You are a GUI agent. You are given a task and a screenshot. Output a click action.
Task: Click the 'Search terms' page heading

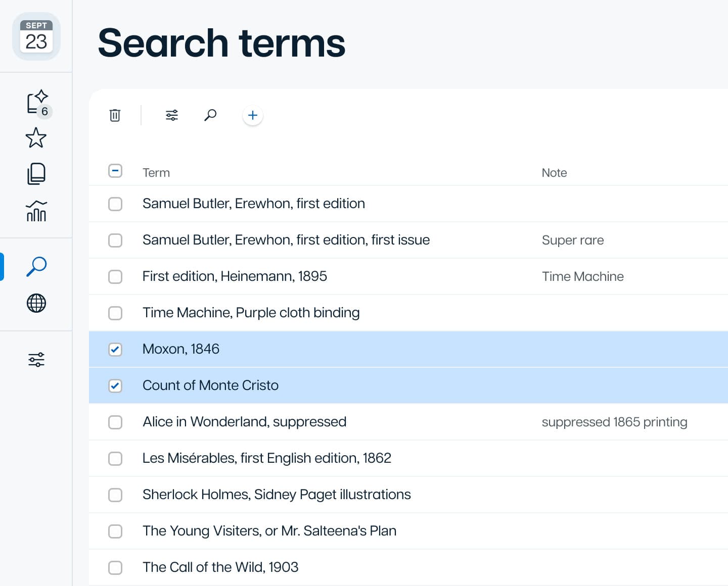[x=221, y=43]
